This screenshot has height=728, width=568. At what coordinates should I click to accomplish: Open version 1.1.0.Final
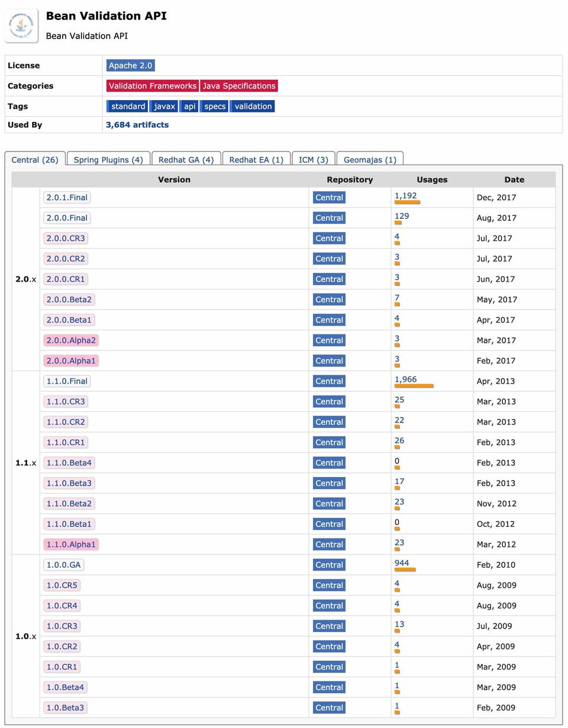[x=67, y=381]
